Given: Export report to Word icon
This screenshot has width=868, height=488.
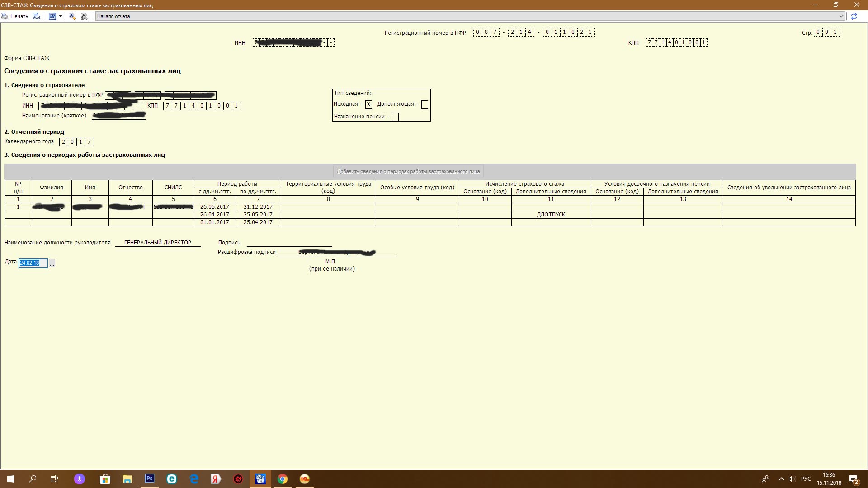Looking at the screenshot, I should click(x=52, y=16).
